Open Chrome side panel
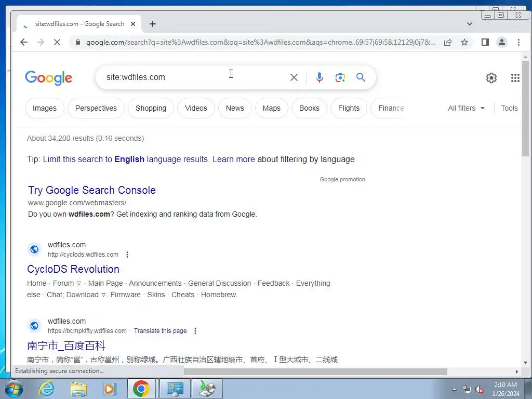The image size is (532, 399). pos(485,42)
